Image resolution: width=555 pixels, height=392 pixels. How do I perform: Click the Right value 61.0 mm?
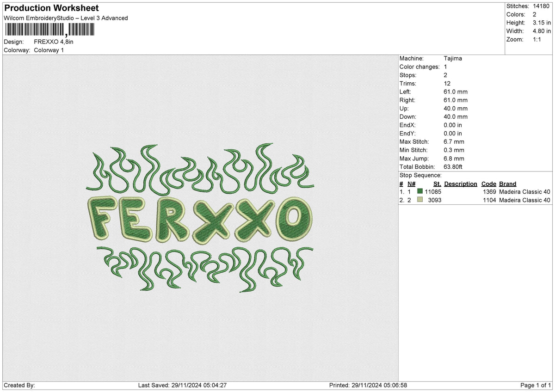click(x=456, y=100)
